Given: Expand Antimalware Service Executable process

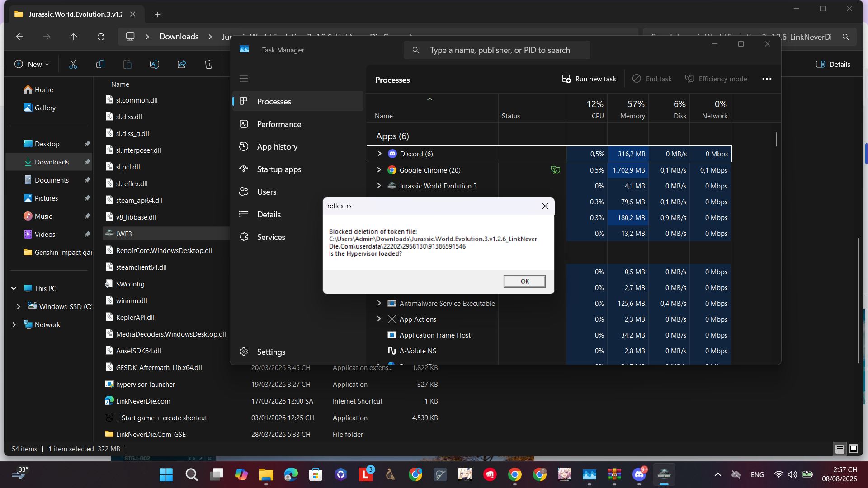Looking at the screenshot, I should pos(379,303).
